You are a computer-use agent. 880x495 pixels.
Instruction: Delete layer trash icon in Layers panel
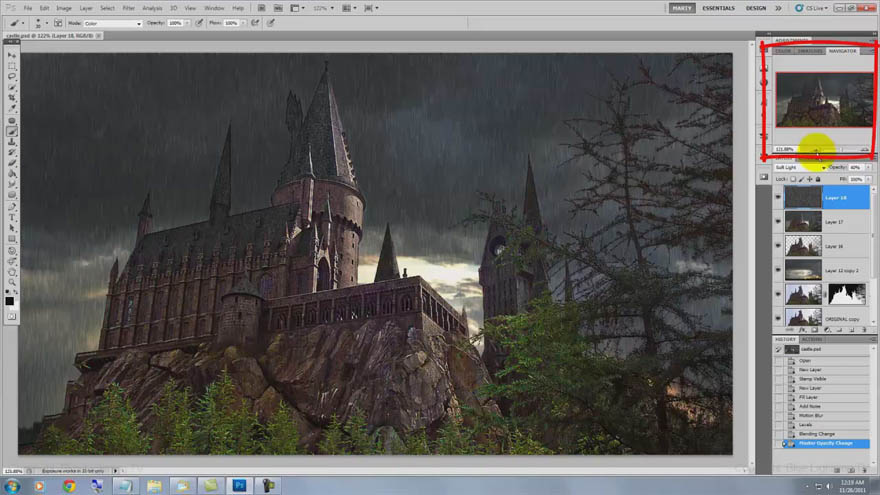tap(864, 330)
